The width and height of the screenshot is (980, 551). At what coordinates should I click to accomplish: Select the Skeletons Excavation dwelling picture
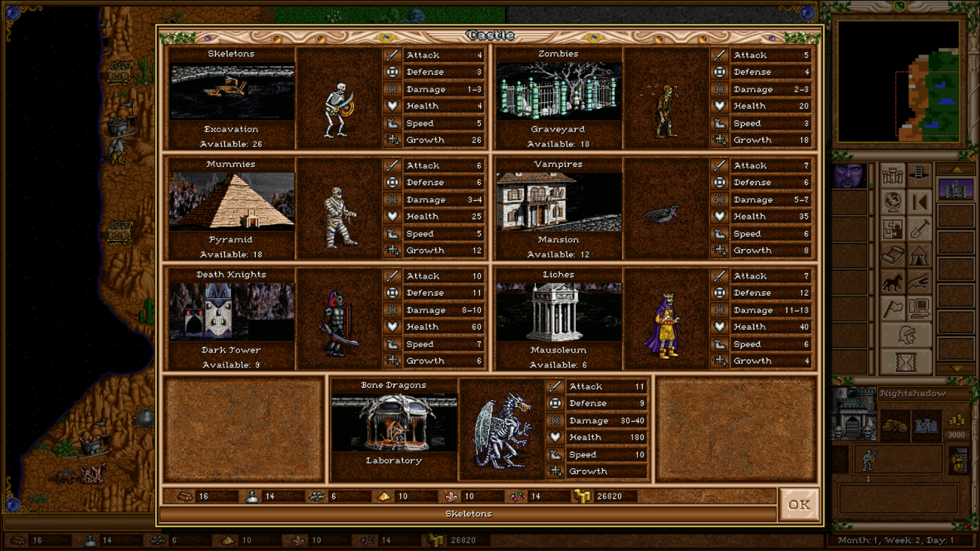[x=232, y=92]
